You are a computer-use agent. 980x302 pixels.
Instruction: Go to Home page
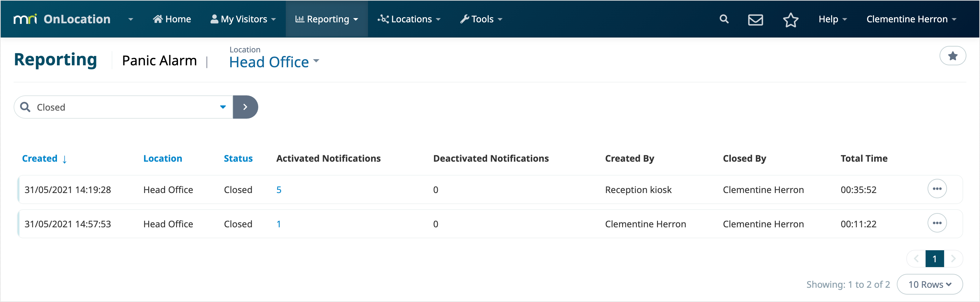[172, 19]
